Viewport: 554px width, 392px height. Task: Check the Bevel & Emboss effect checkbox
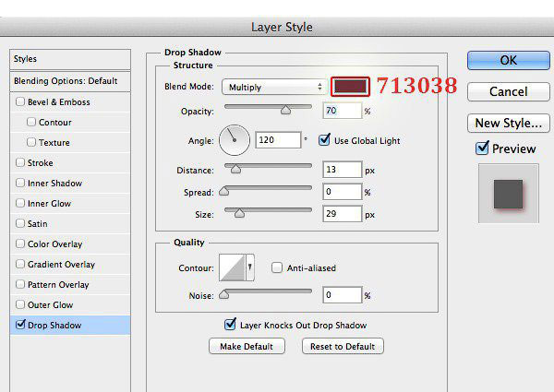(20, 102)
